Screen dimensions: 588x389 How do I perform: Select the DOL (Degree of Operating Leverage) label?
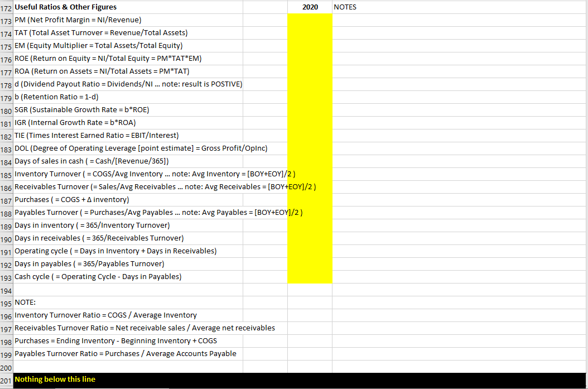pyautogui.click(x=141, y=148)
